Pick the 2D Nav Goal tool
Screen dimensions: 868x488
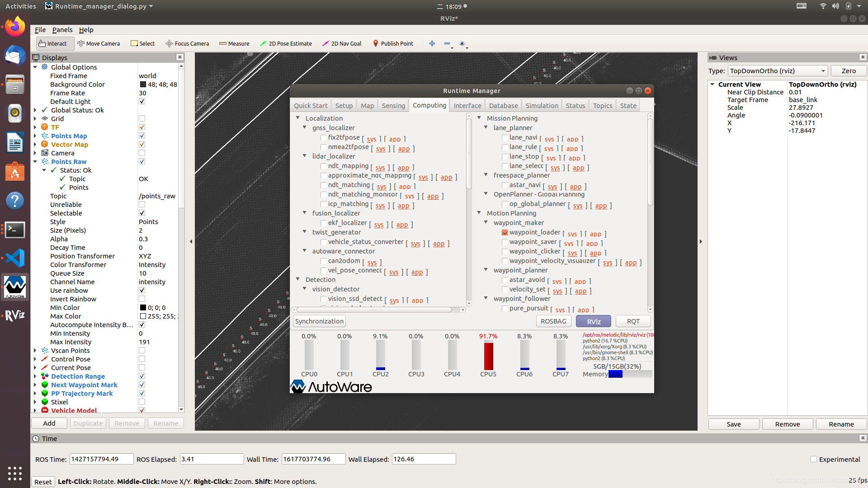(x=342, y=44)
